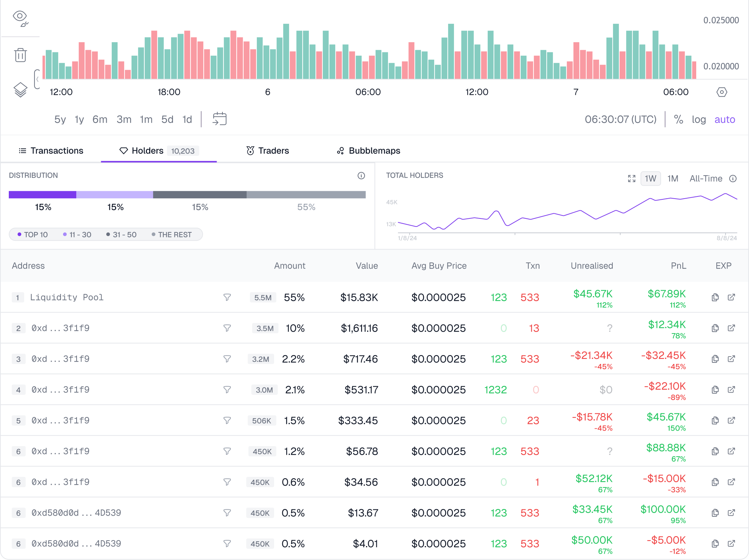Click the Distribution info icon
Screen dimensions: 749x560
pyautogui.click(x=361, y=176)
